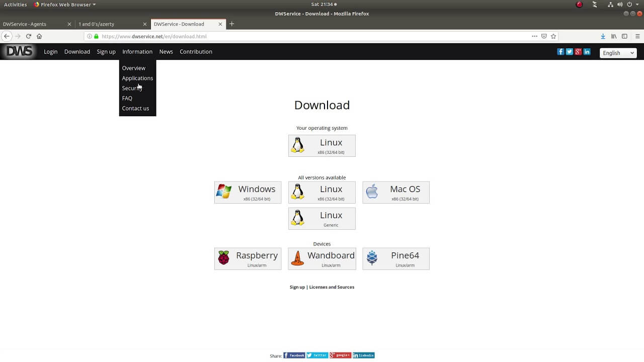Click the DWS logo in the header
This screenshot has height=362, width=644.
[19, 51]
